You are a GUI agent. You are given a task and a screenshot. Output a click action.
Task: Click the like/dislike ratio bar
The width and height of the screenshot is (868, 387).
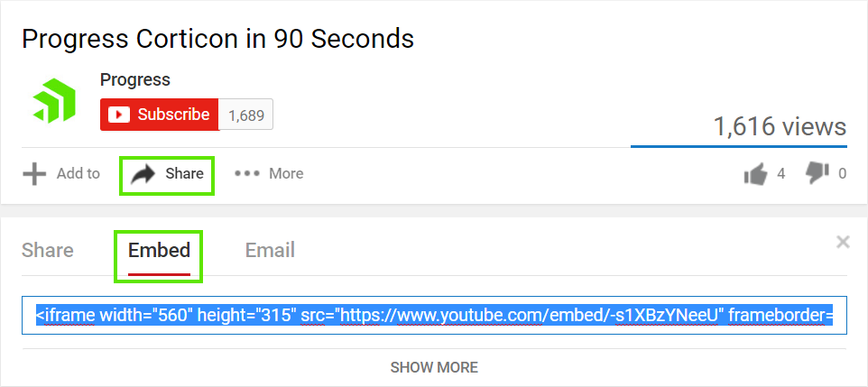pos(738,145)
